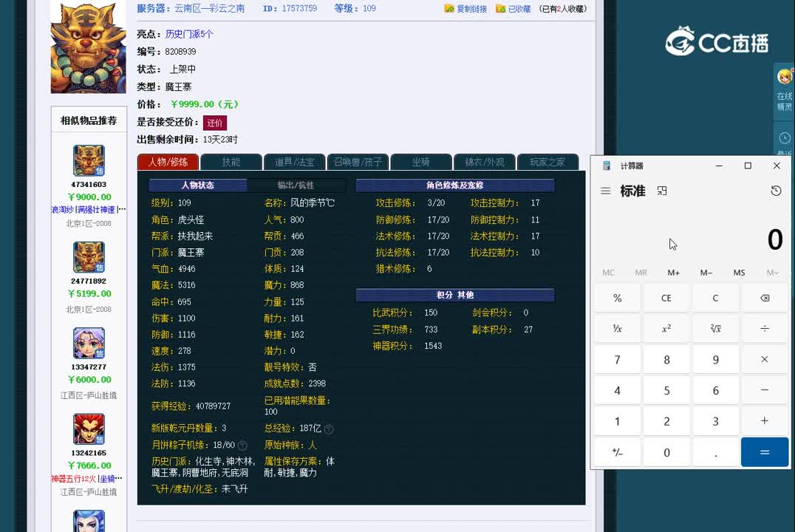Click the tiger character portrait image
Image resolution: width=795 pixels, height=532 pixels.
88,47
